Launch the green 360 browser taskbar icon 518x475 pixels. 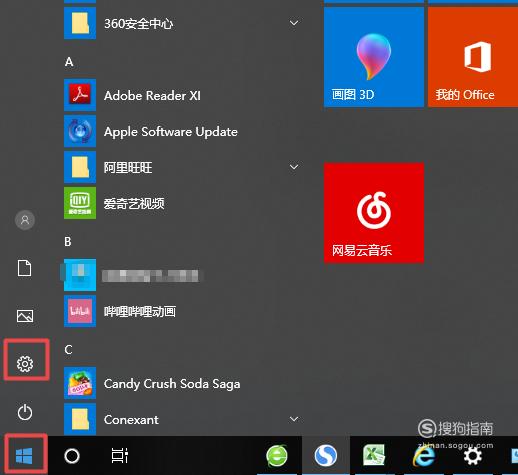[277, 455]
